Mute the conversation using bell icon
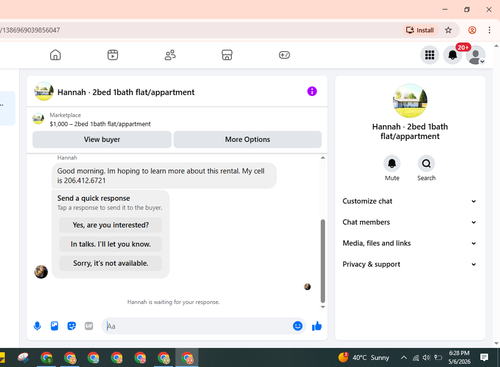Viewport: 500px width, 367px height. tap(392, 163)
